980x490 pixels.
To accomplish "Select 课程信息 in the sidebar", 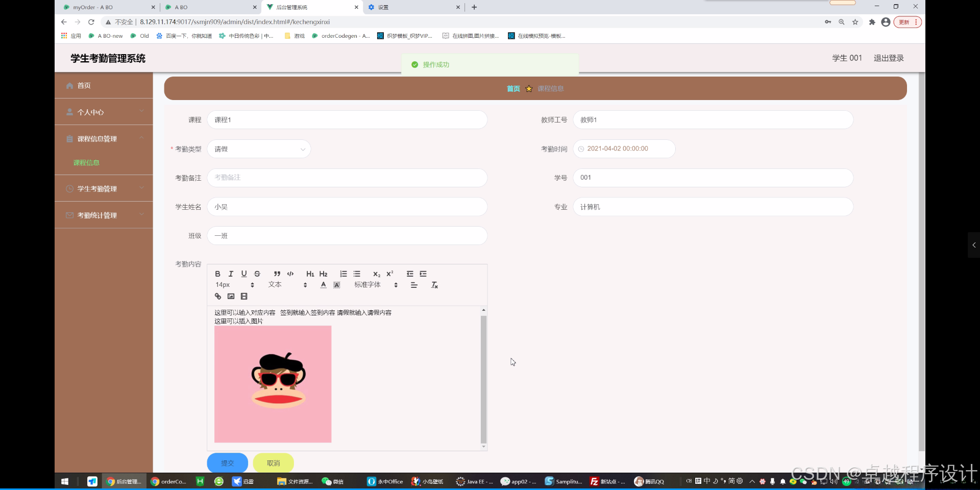I will click(x=87, y=162).
